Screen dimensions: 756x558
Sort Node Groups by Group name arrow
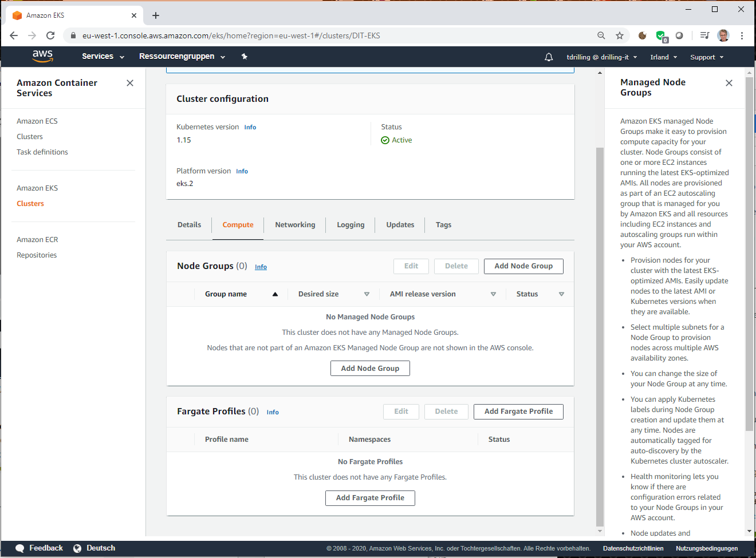[275, 294]
